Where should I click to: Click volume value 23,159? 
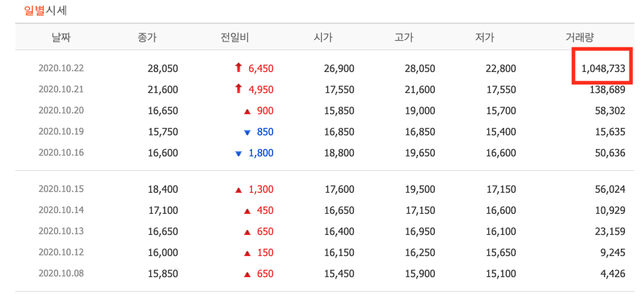tap(611, 231)
